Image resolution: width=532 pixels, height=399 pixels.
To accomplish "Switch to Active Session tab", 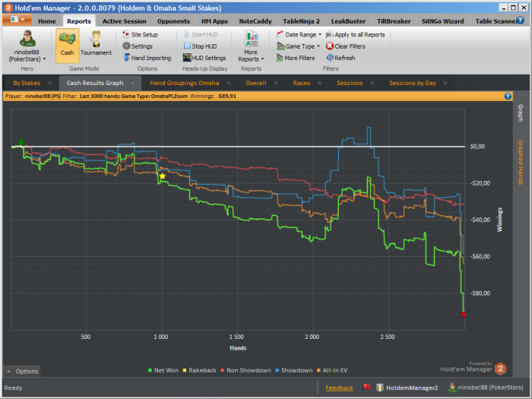I will pos(124,21).
